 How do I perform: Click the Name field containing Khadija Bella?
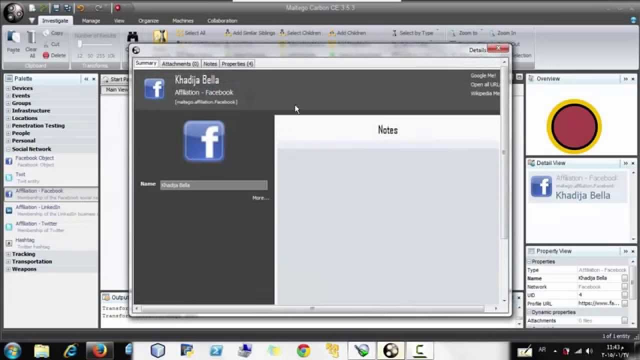point(214,185)
